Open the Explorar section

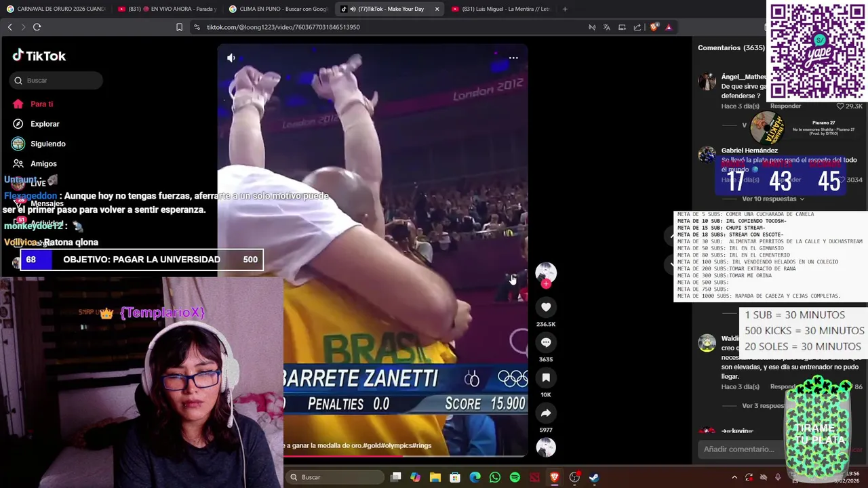(45, 124)
